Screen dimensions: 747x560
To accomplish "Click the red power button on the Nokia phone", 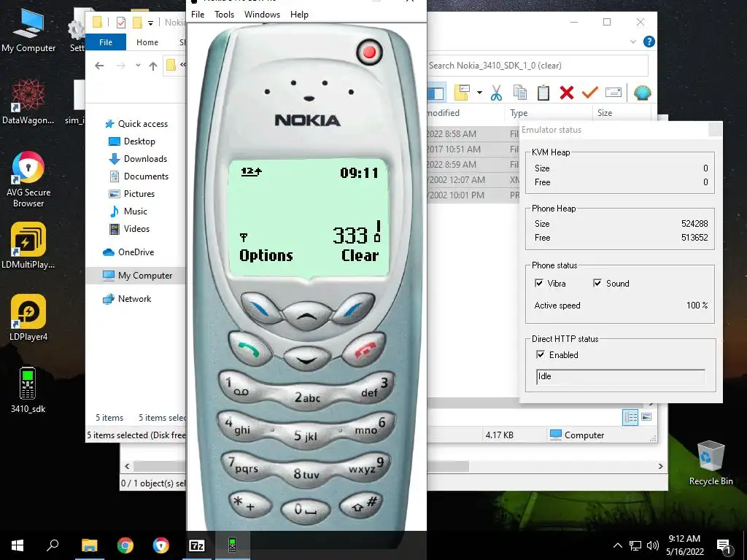I will click(369, 52).
